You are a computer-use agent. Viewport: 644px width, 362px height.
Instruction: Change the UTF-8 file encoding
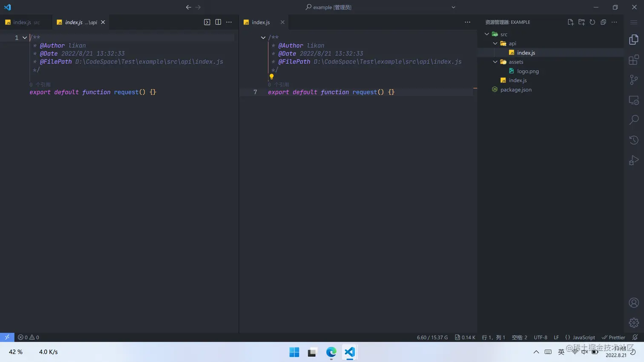click(x=540, y=337)
